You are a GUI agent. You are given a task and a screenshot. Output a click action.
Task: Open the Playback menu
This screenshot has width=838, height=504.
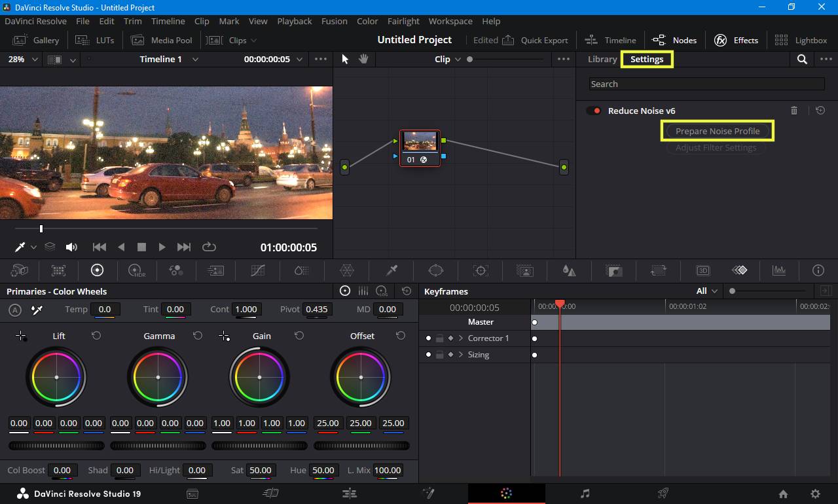tap(294, 21)
